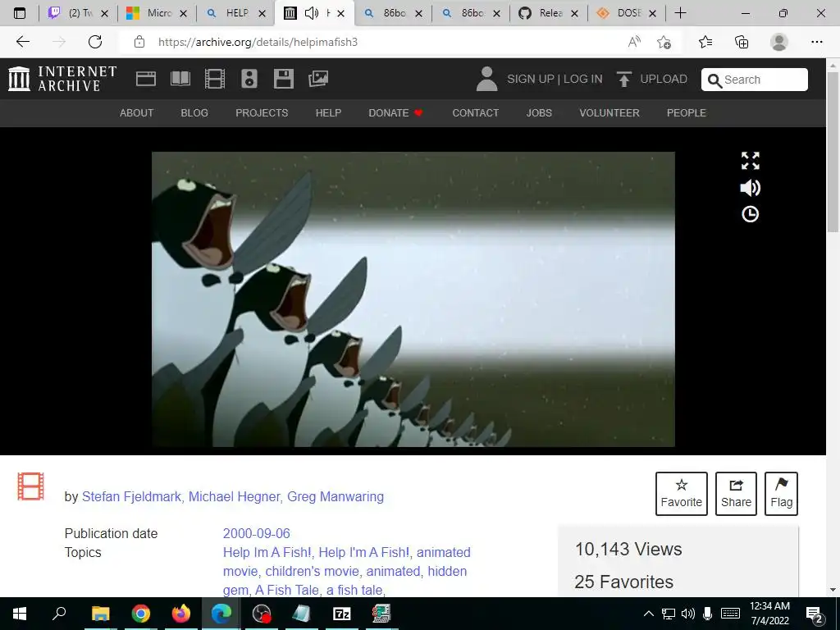Open the Texts book icon
840x630 pixels.
pyautogui.click(x=180, y=79)
